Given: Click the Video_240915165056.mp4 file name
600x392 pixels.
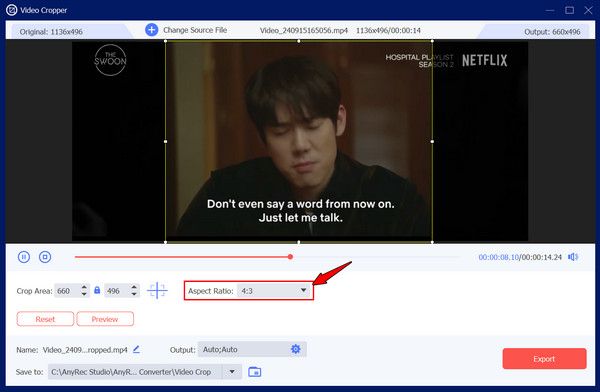Looking at the screenshot, I should click(304, 30).
